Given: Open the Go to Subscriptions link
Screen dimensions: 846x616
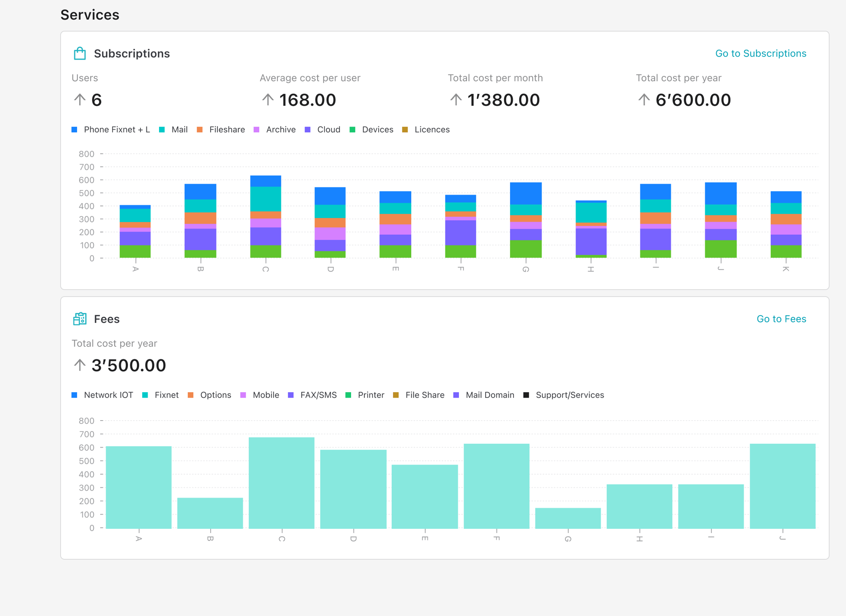Looking at the screenshot, I should coord(760,53).
